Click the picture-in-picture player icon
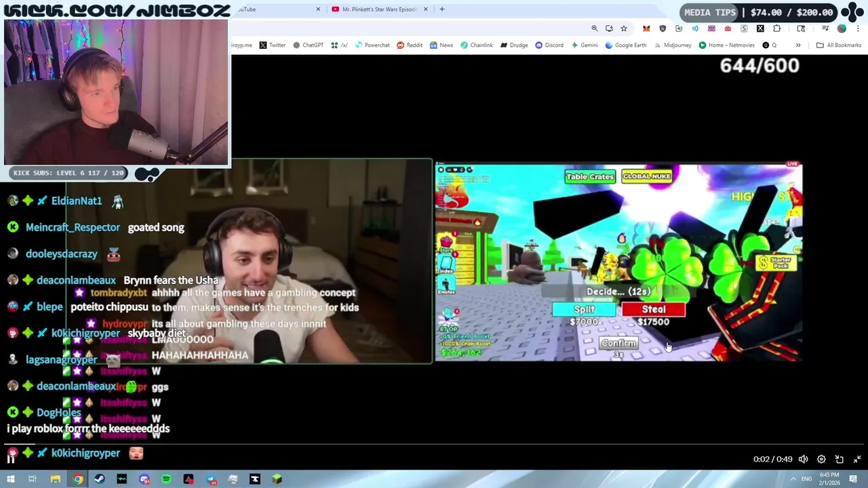This screenshot has width=868, height=488. 840,459
